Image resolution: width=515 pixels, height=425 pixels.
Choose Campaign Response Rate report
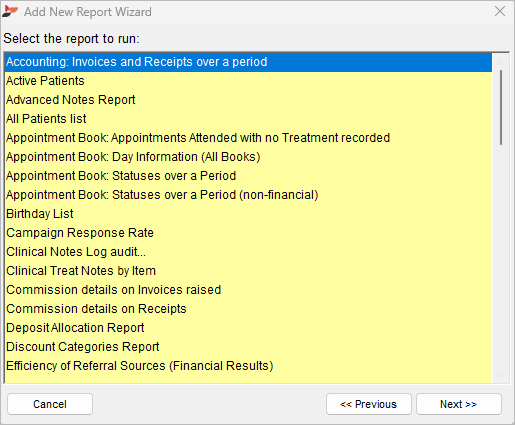tap(248, 233)
